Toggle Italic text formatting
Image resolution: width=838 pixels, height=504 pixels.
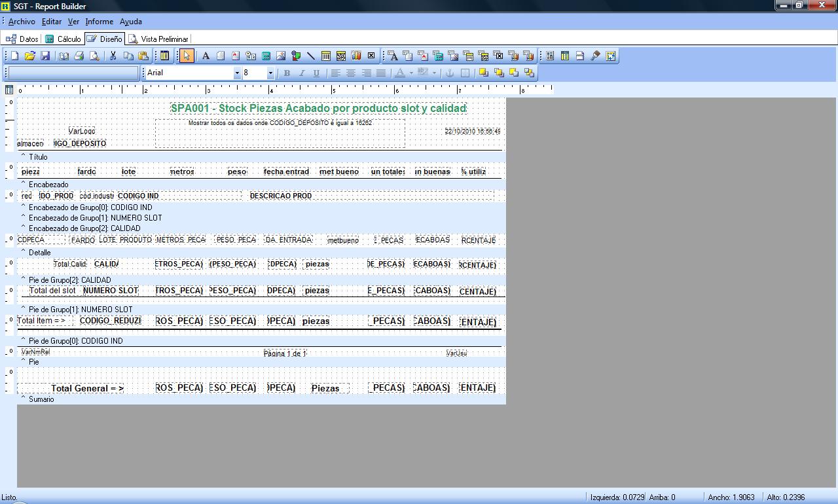tap(302, 73)
